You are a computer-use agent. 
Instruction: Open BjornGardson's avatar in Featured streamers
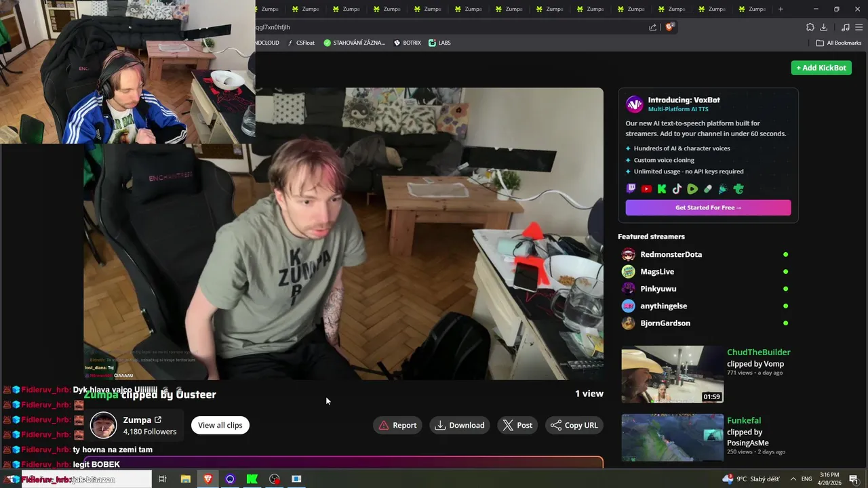tap(629, 323)
